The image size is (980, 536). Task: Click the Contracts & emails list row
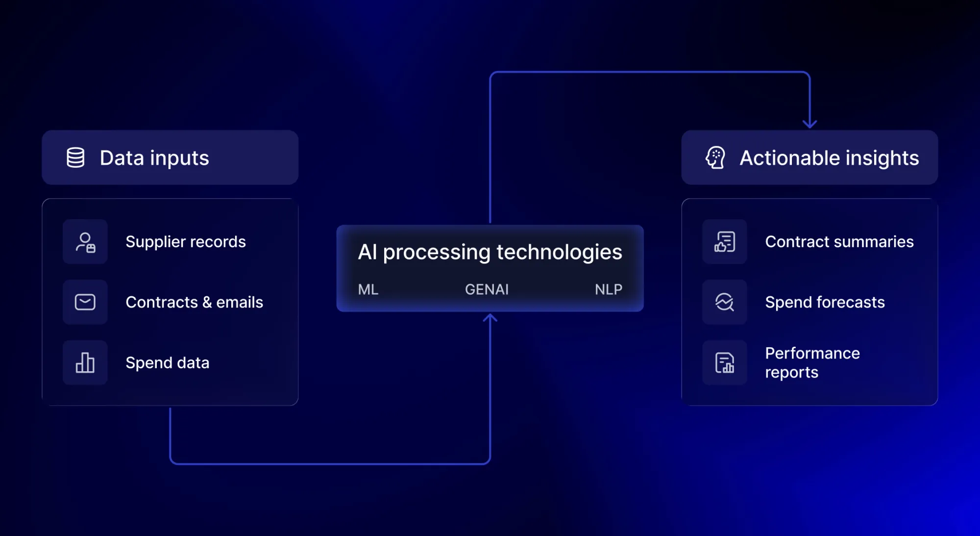point(195,302)
